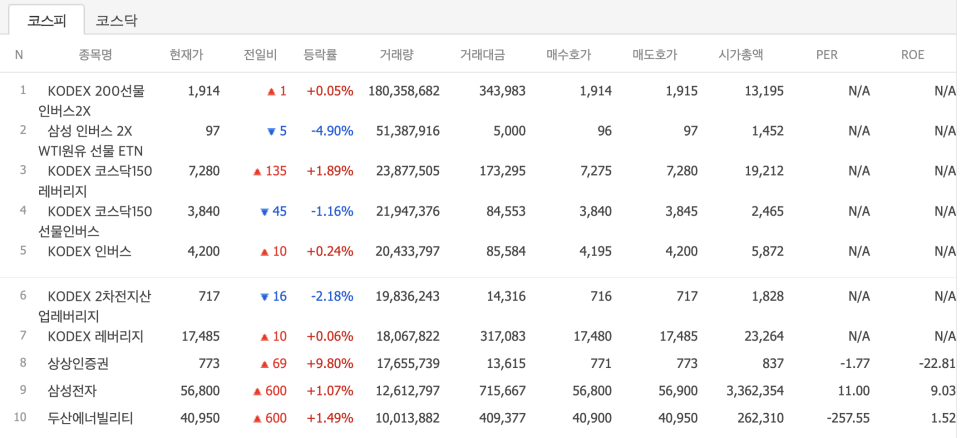
Task: Click the 현재가 column header
Action: pyautogui.click(x=186, y=55)
